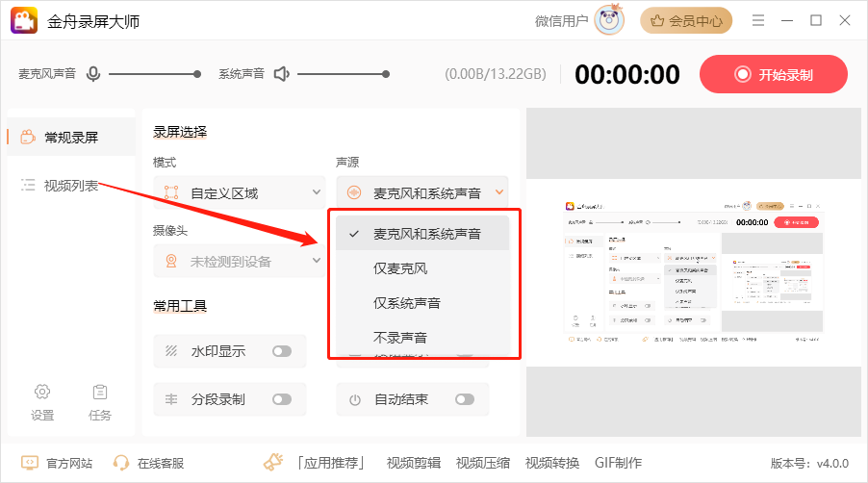The height and width of the screenshot is (483, 868).
Task: Click the 应用推荐 megaphone icon
Action: click(273, 462)
